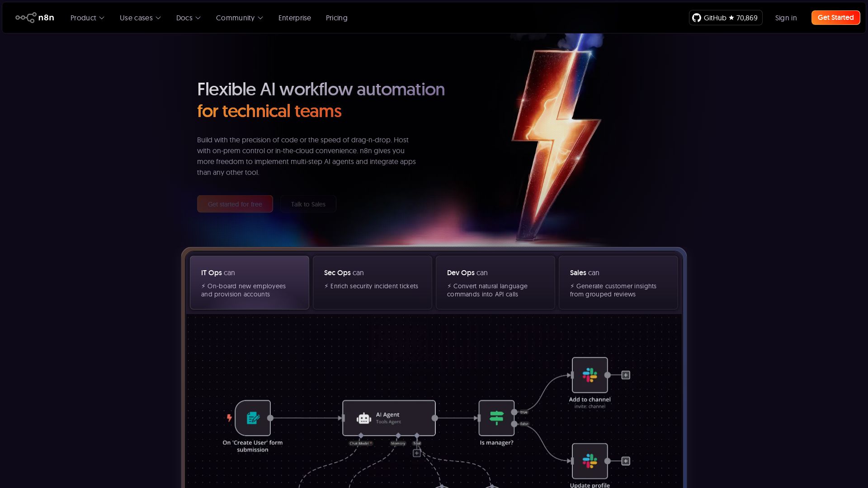Click the orange 'Get Started' button
Viewport: 868px width, 488px height.
(x=835, y=18)
